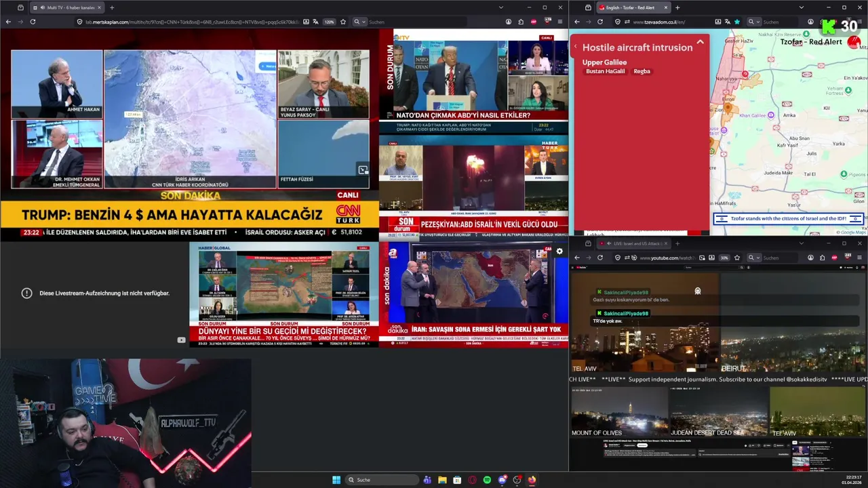Open translate icon in Tzofar address bar
The image size is (868, 488).
[728, 22]
